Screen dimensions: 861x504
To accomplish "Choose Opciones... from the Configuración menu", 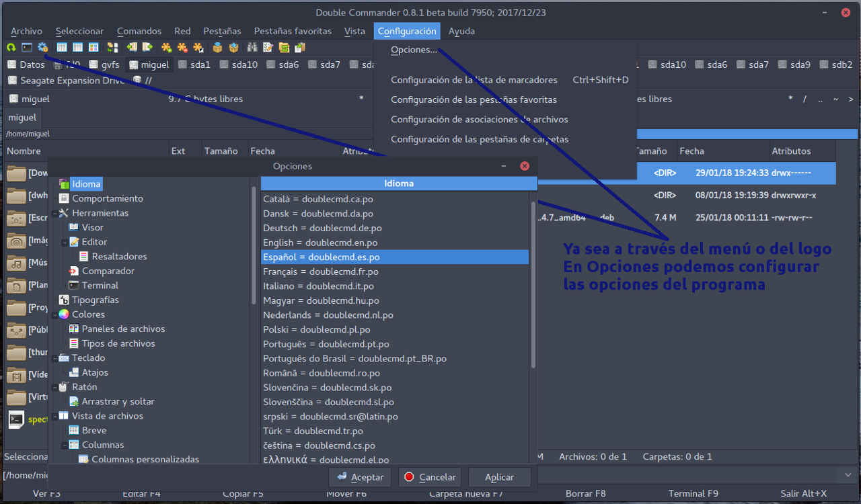I will (x=414, y=49).
